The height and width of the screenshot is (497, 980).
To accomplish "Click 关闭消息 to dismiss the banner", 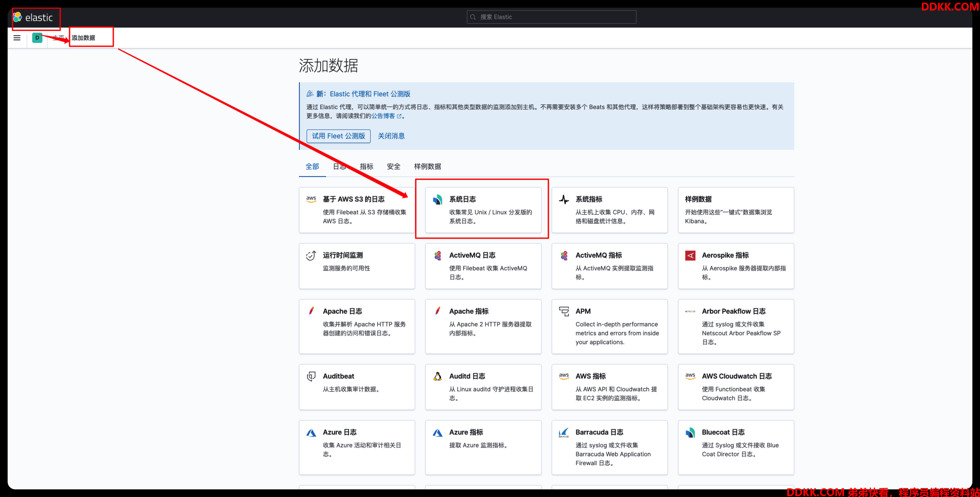I will tap(391, 136).
